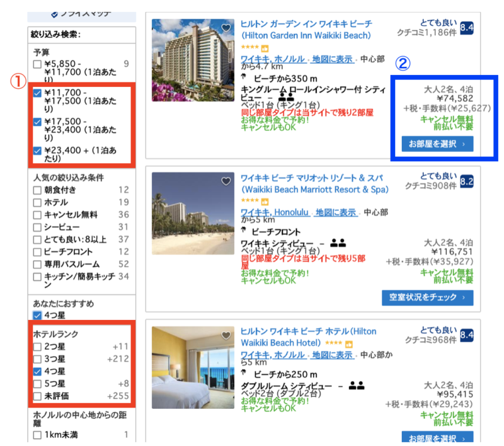Enable the キャンセル無料 filter
The width and height of the screenshot is (504, 446).
tap(37, 215)
